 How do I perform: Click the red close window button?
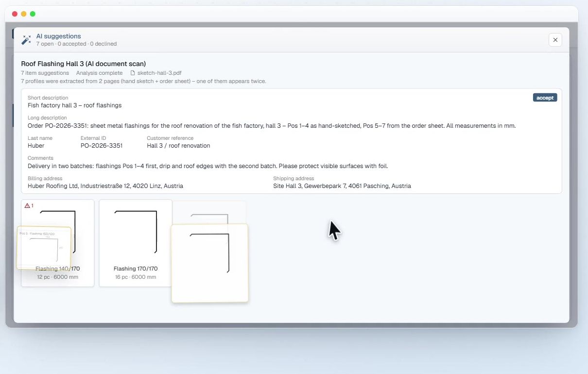(x=15, y=14)
